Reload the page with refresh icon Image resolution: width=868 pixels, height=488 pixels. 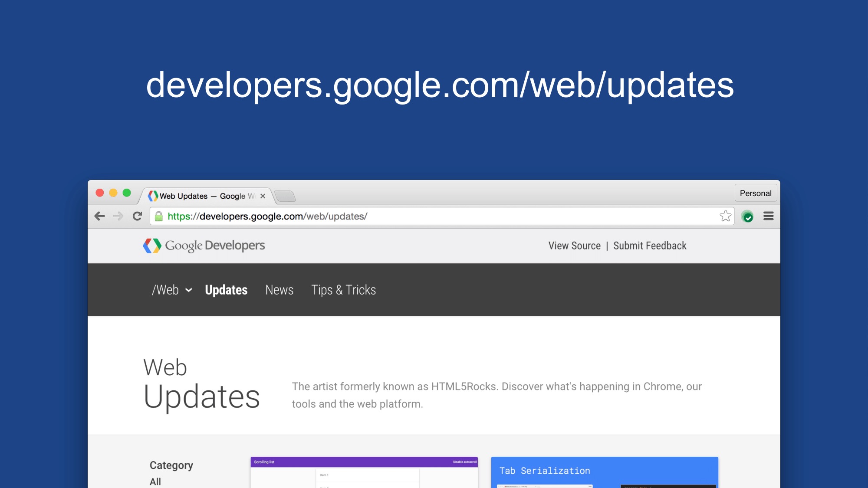point(138,216)
